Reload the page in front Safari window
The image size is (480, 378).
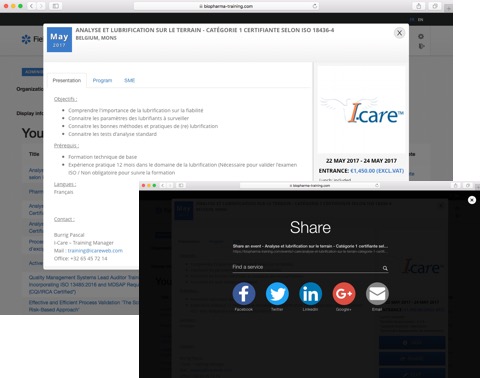point(377,185)
